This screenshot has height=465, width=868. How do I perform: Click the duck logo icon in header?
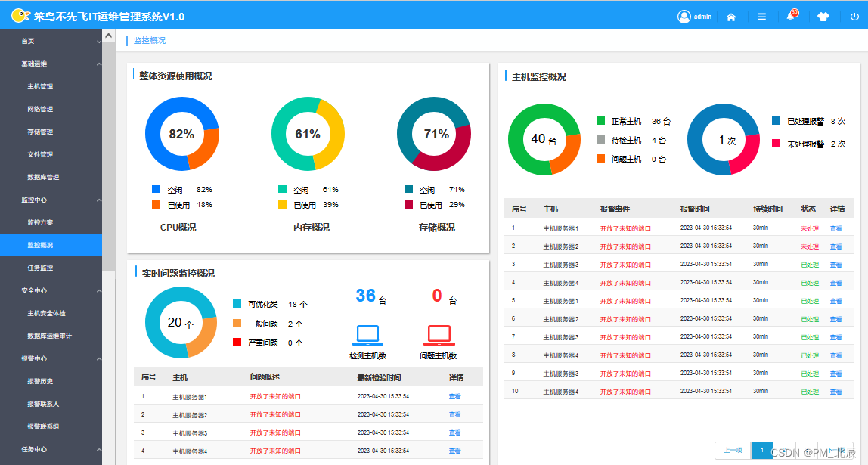coord(20,15)
